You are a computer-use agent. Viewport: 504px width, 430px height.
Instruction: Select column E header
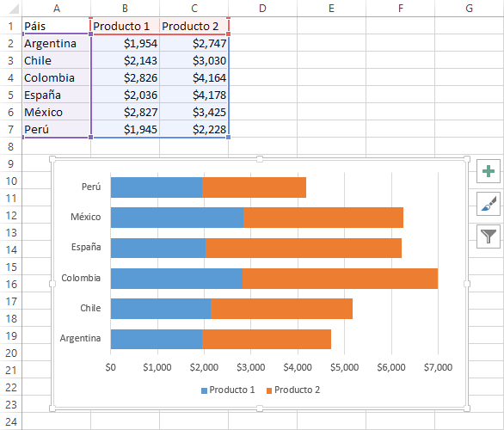click(331, 9)
